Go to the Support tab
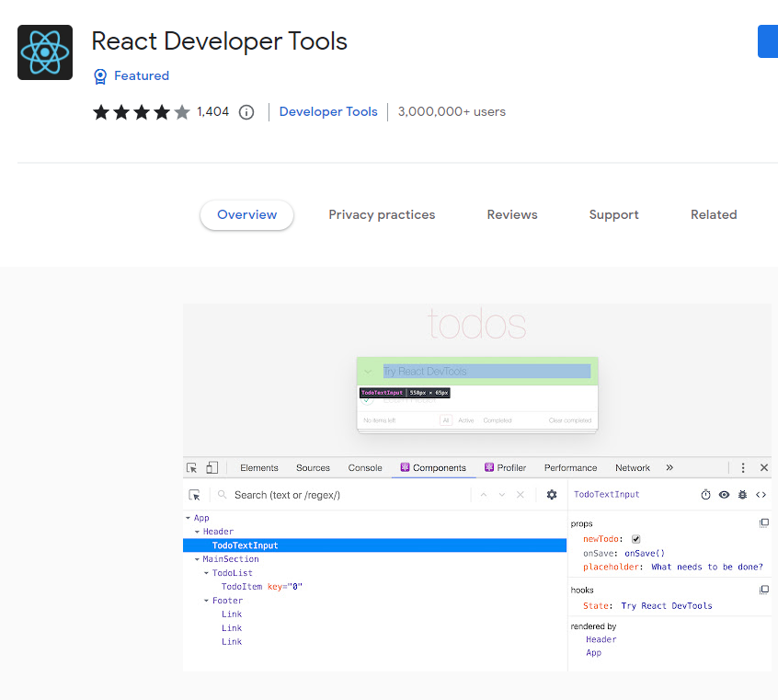The width and height of the screenshot is (778, 700). [x=613, y=215]
